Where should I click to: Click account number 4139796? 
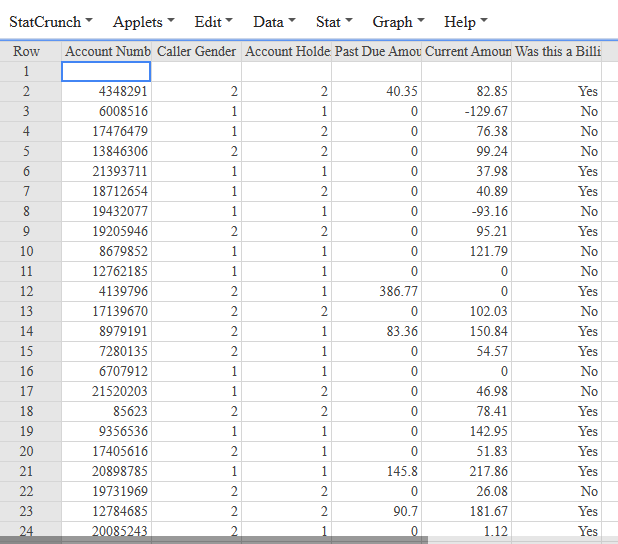[x=106, y=291]
